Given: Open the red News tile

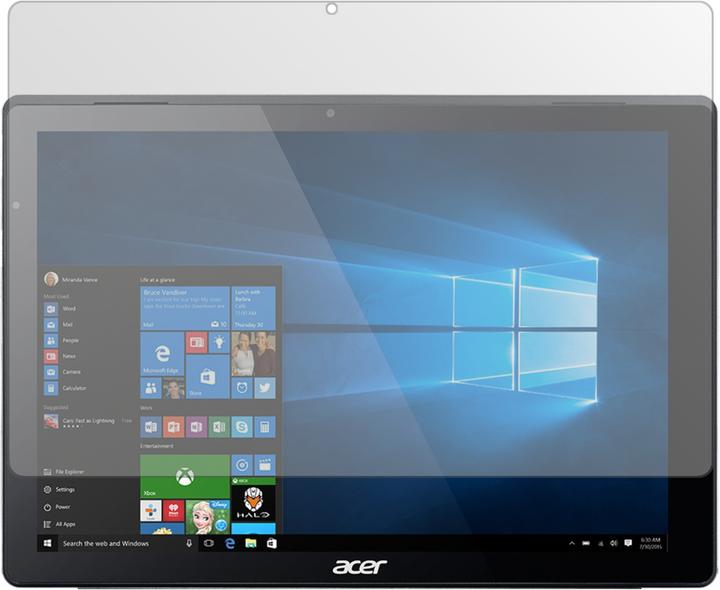Looking at the screenshot, I should tap(197, 343).
